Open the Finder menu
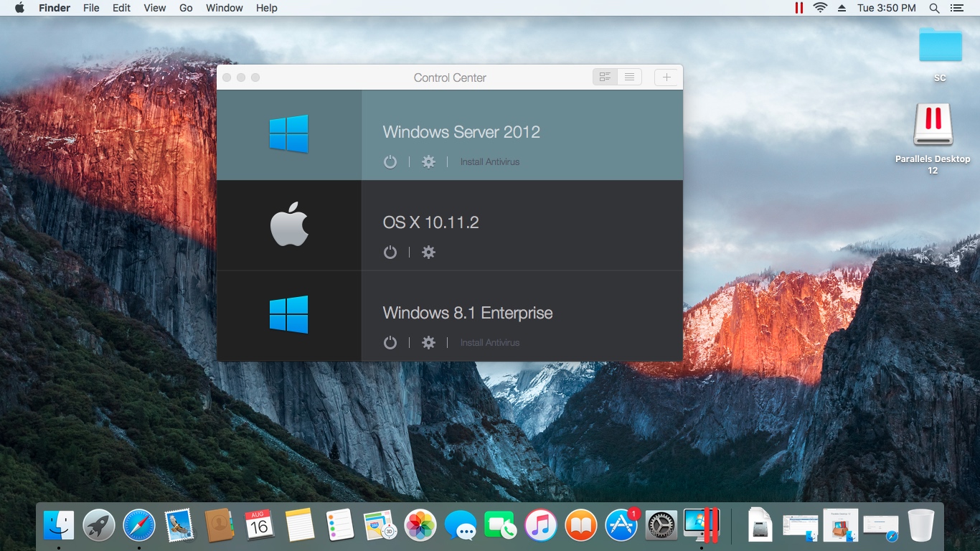This screenshot has height=551, width=980. click(54, 8)
